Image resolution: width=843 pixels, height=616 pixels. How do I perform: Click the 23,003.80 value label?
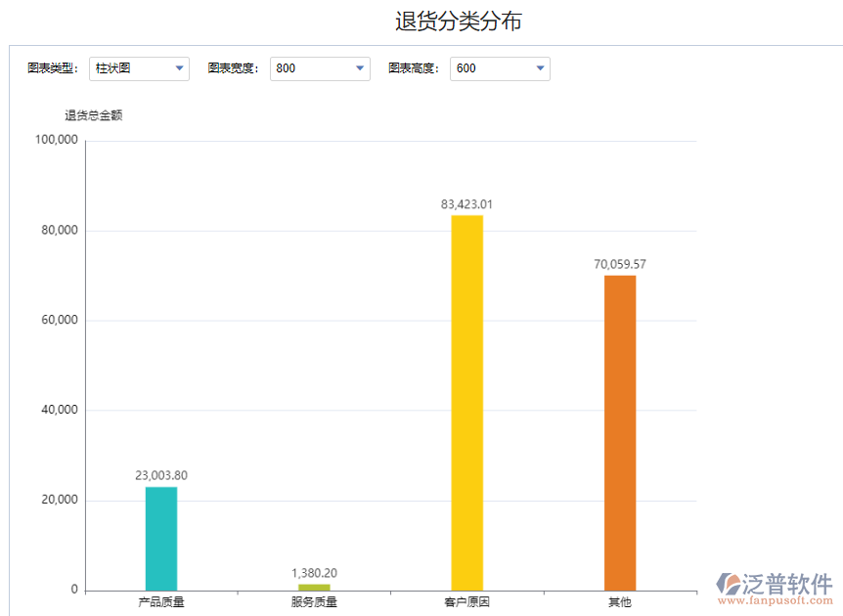[x=160, y=475]
